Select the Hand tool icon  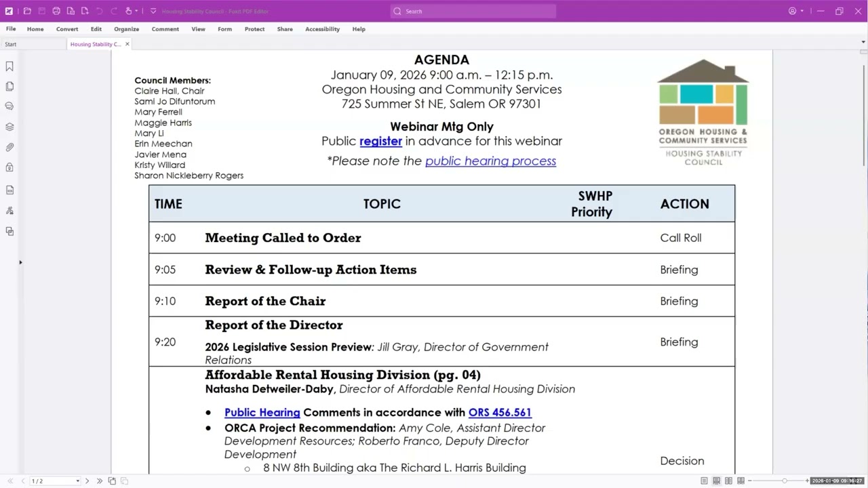tap(128, 11)
